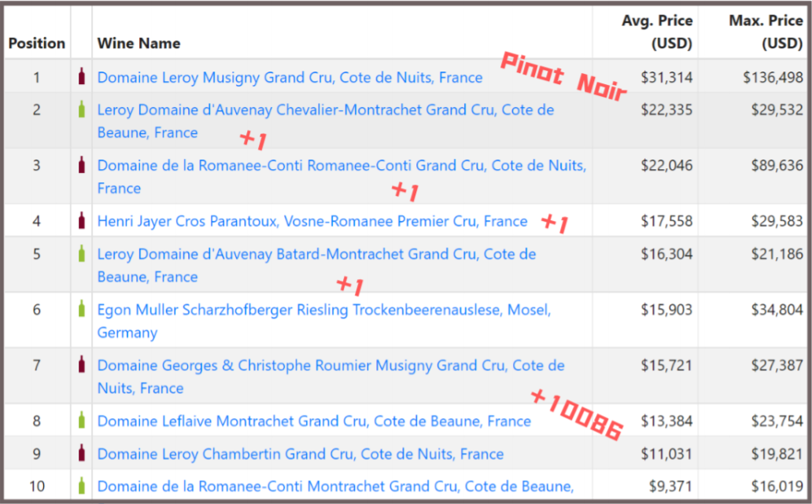Click red bottle icon beside Leroy Chambertin
The width and height of the screenshot is (812, 504).
coord(81,454)
